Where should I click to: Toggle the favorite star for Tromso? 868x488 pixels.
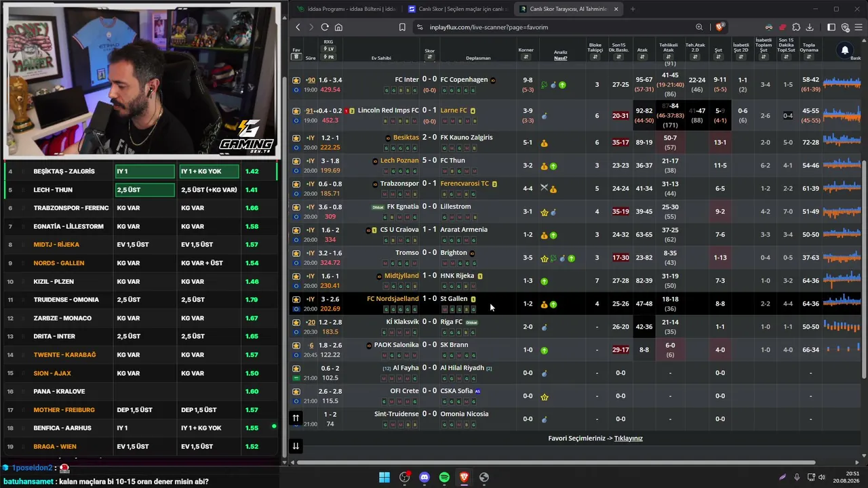coord(296,253)
